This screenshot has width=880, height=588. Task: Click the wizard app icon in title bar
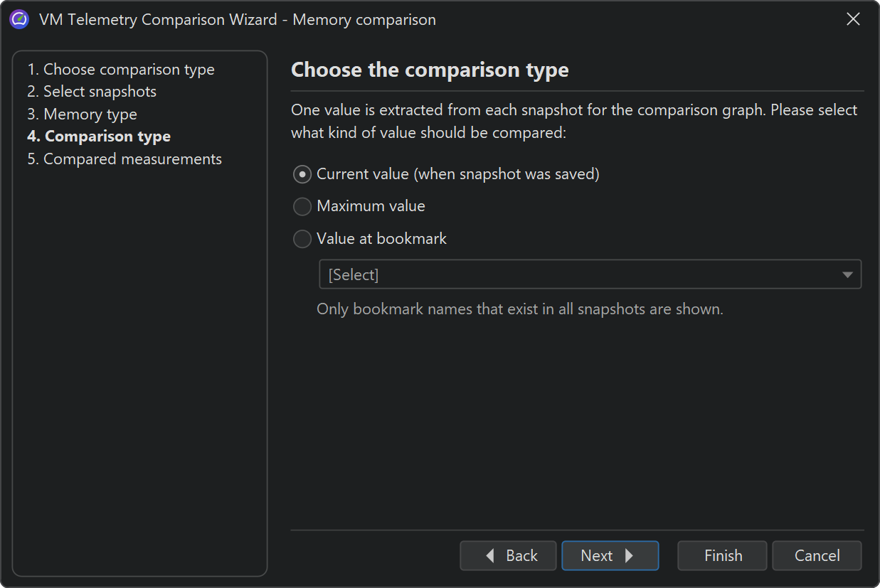[19, 20]
